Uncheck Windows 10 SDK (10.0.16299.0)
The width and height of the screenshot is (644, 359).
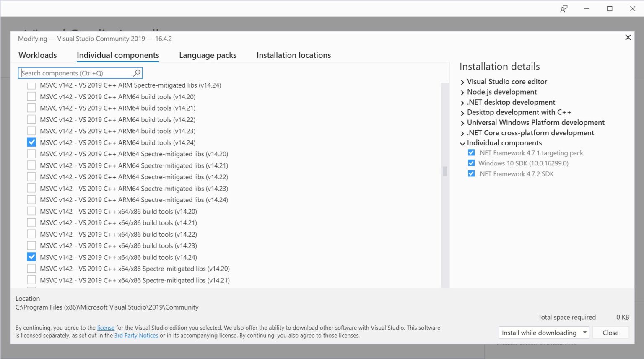coord(471,163)
